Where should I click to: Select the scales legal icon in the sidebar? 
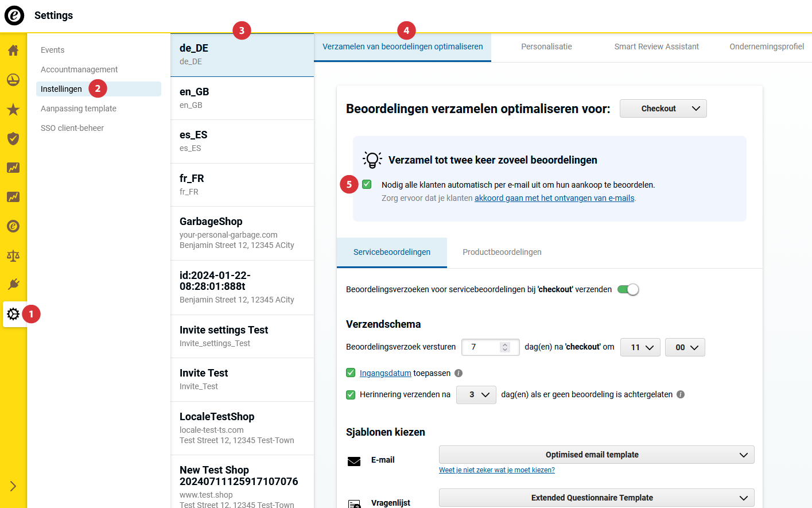point(13,255)
